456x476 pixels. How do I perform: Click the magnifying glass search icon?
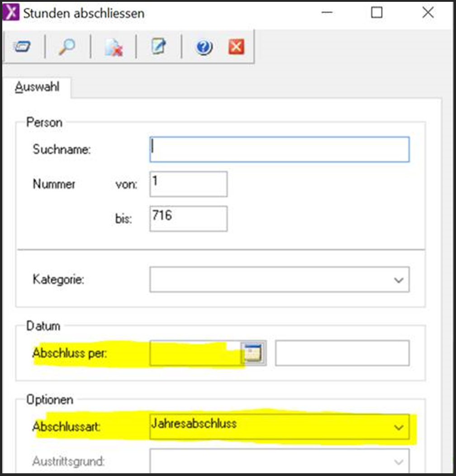(67, 47)
